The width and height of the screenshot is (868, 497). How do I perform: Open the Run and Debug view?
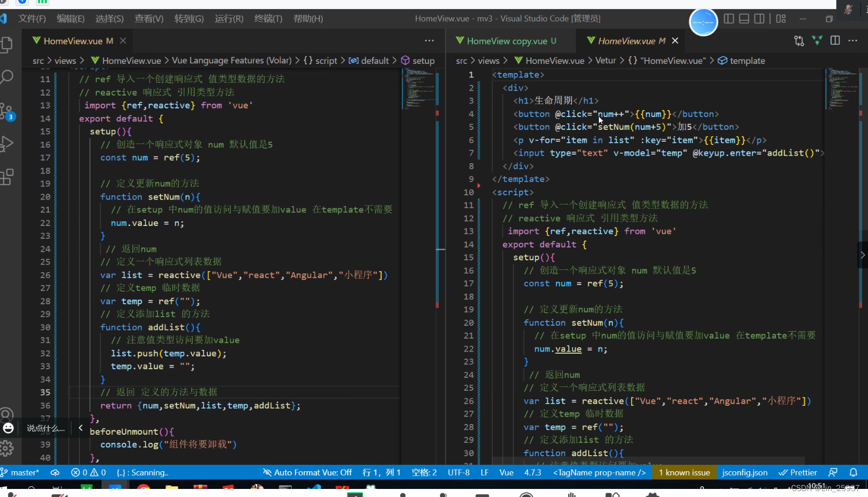coord(6,144)
